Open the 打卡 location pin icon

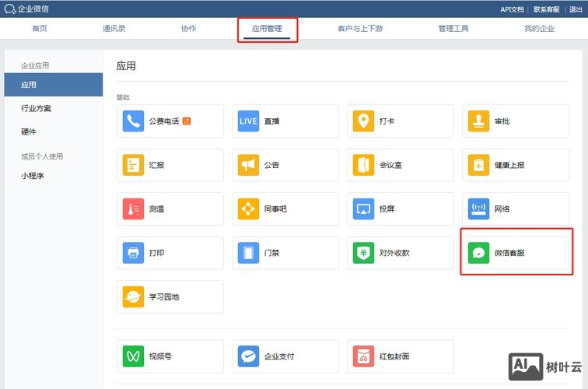coord(363,121)
